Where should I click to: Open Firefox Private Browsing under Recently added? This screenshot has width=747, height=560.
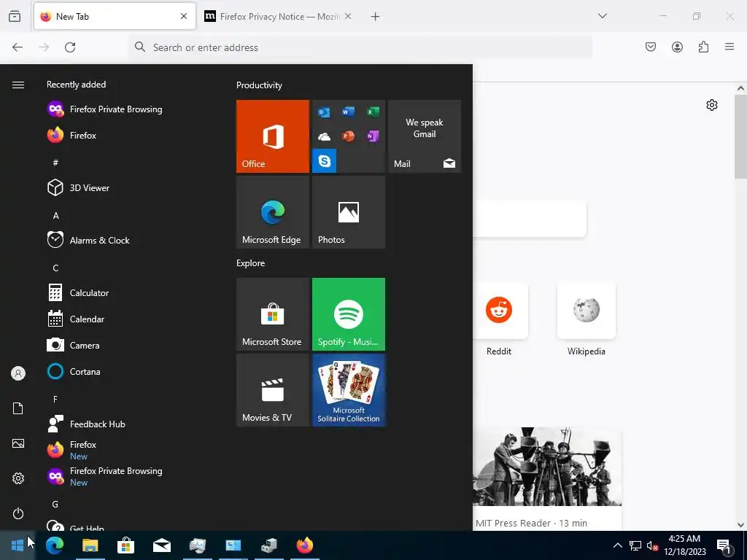point(105,109)
